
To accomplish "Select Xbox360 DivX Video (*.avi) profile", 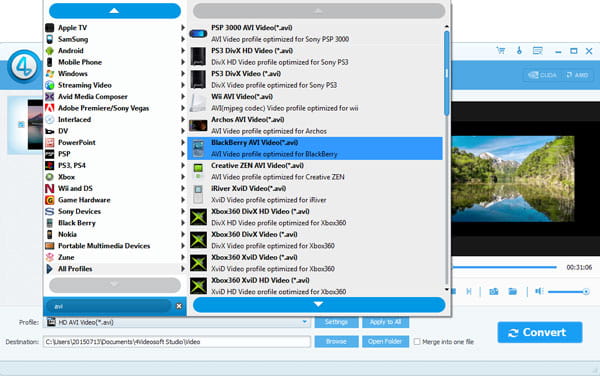I will coord(315,240).
